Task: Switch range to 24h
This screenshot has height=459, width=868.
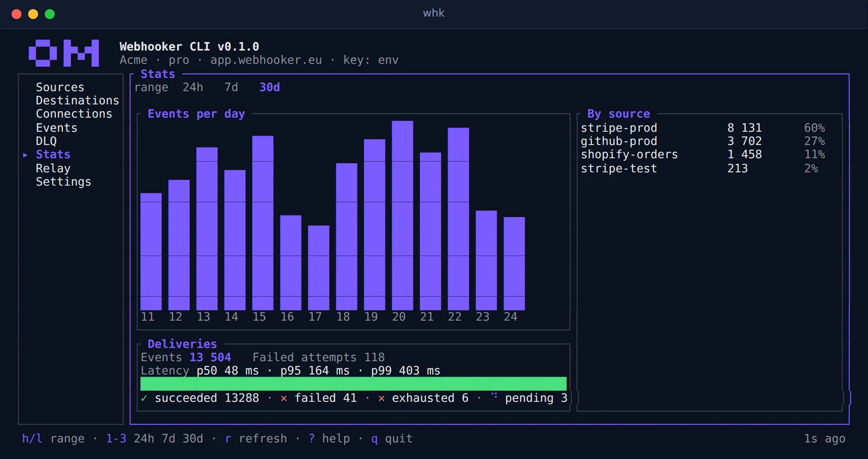Action: click(193, 87)
